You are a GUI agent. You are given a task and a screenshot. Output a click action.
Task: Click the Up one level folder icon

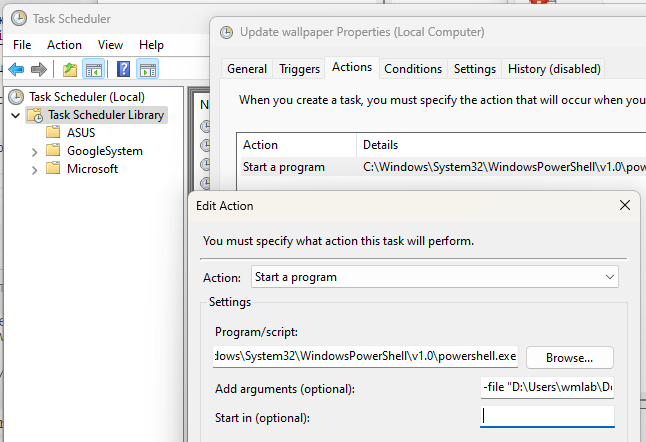pos(70,69)
